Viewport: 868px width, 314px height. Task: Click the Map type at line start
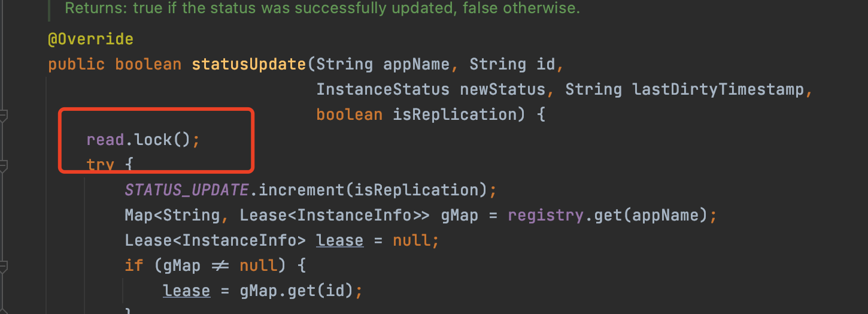point(138,215)
